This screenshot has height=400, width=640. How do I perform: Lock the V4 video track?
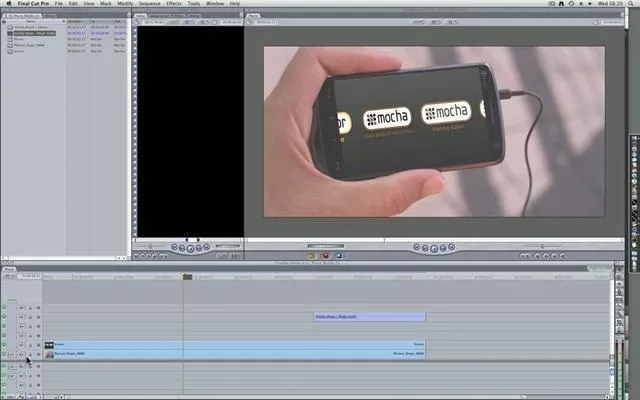pos(30,327)
